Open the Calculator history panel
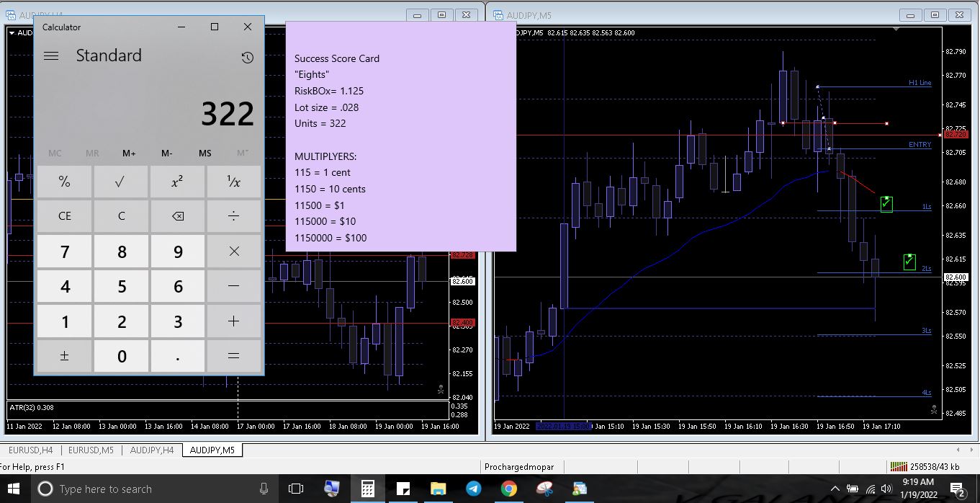The width and height of the screenshot is (980, 503). point(248,58)
